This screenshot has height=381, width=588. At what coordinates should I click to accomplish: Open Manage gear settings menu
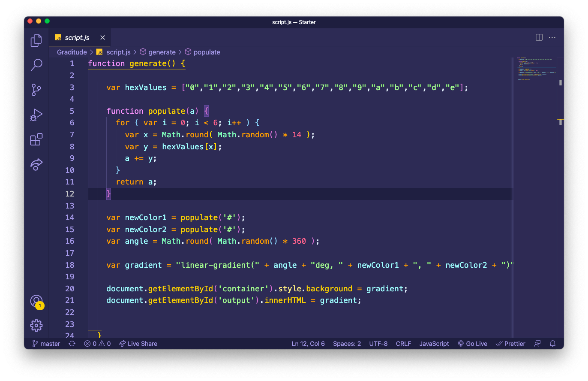pyautogui.click(x=36, y=325)
